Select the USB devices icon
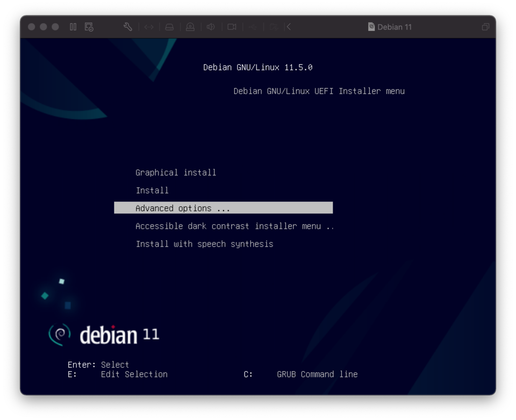Image resolution: width=516 pixels, height=420 pixels. coord(253,26)
